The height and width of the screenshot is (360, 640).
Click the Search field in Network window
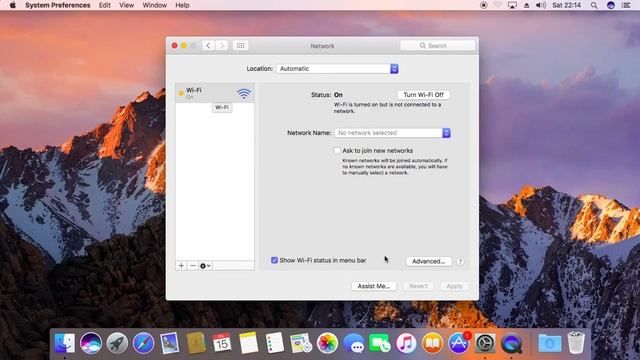coord(438,45)
